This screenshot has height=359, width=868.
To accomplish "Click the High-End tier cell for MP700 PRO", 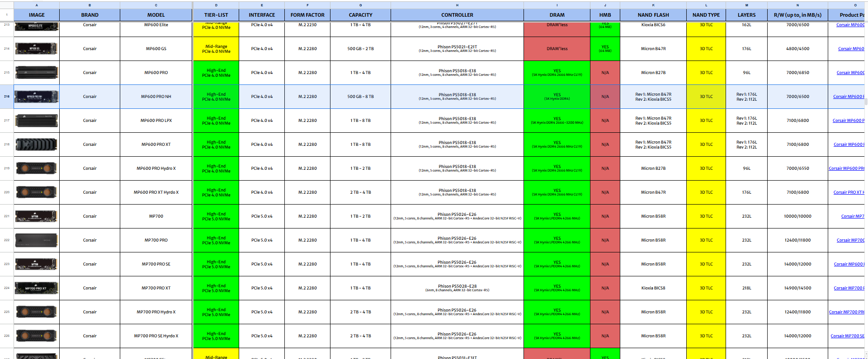I will (x=216, y=240).
